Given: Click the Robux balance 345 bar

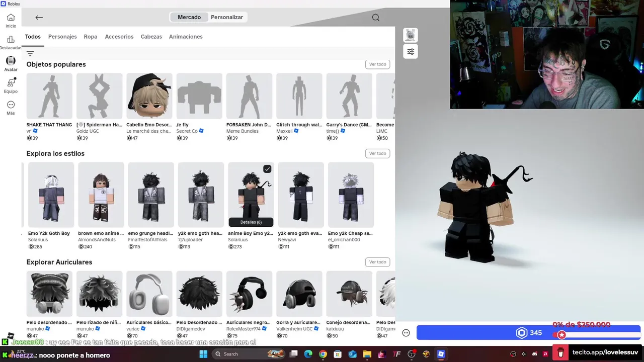Looking at the screenshot, I should click(528, 333).
